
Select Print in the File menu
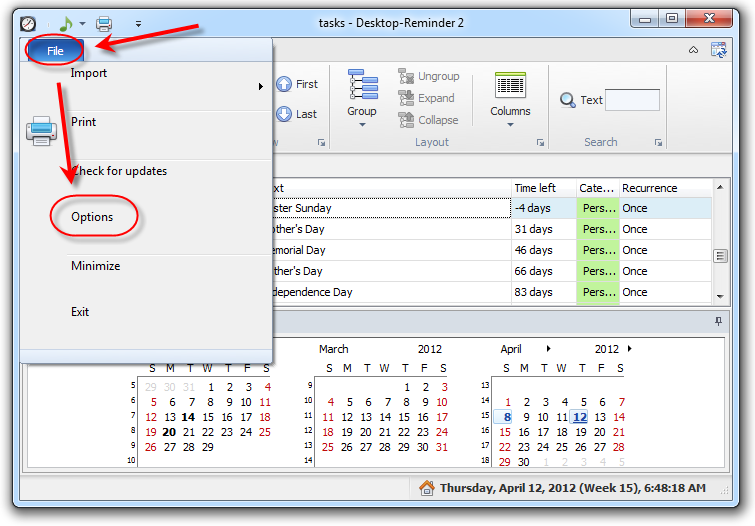[x=83, y=122]
